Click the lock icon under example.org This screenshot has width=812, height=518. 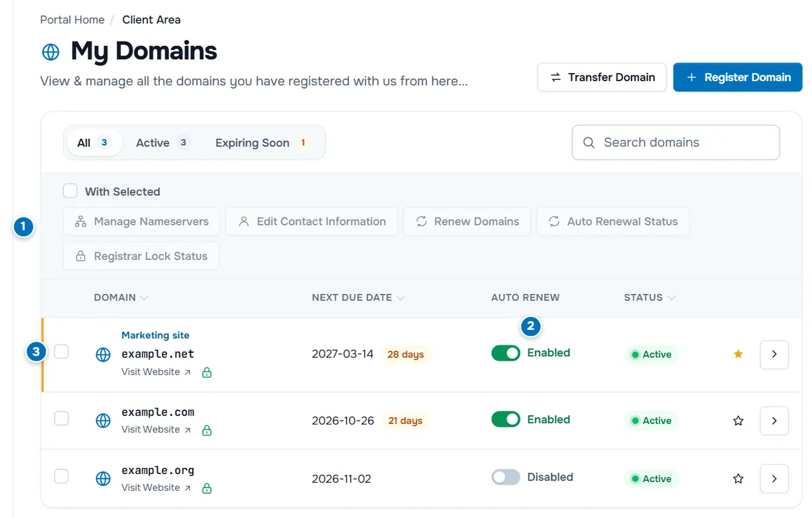[x=207, y=488]
